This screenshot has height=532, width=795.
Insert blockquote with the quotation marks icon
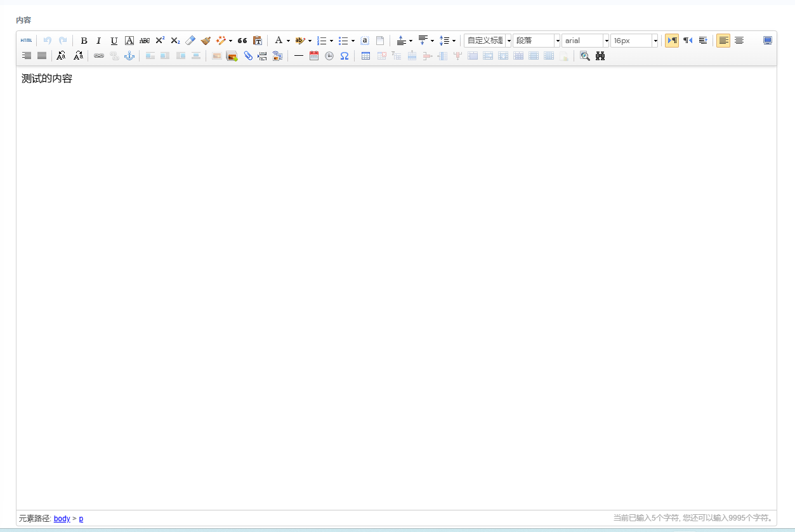242,41
